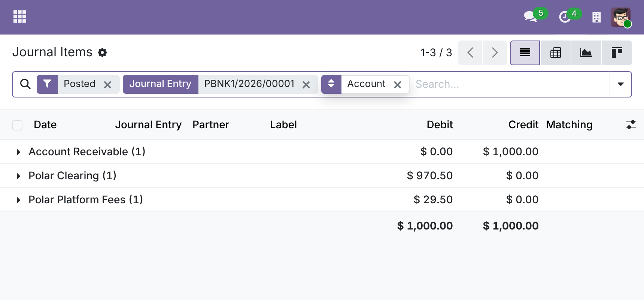Image resolution: width=644 pixels, height=300 pixels.
Task: Click the Account Receivable $ 1,000.00 credit
Action: (x=511, y=151)
